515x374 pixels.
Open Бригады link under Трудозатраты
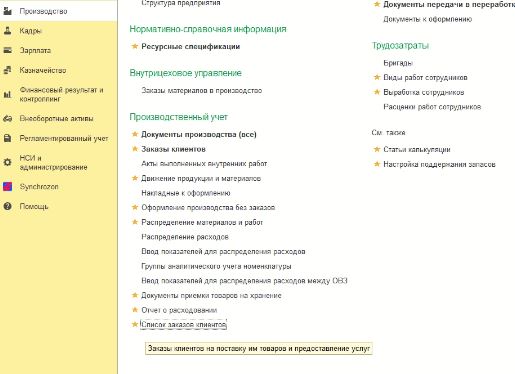398,63
